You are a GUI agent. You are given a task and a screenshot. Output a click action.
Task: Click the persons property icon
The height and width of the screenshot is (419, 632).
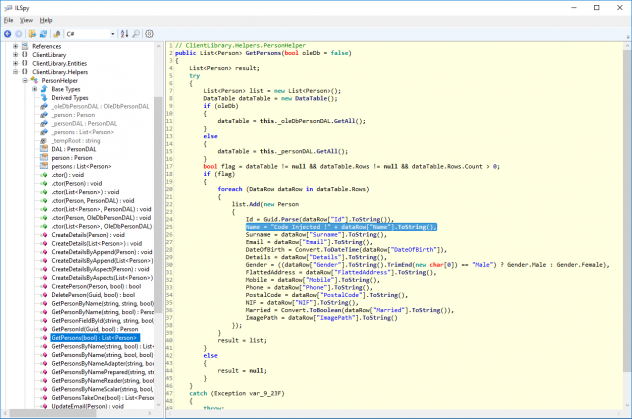click(x=44, y=166)
